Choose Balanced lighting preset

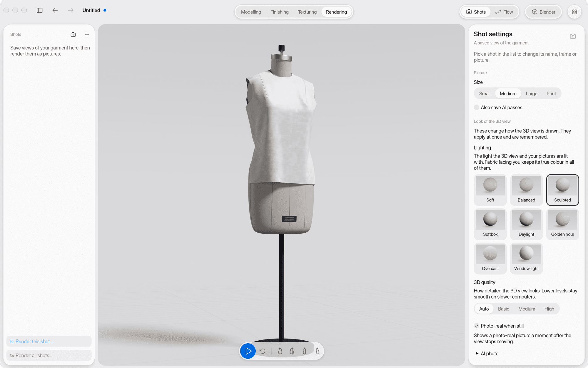[526, 190]
